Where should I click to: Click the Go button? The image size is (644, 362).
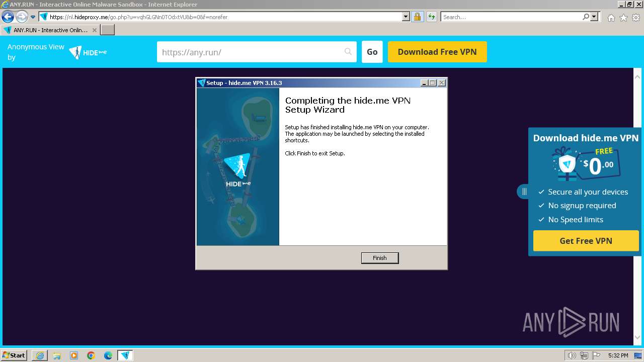(372, 52)
